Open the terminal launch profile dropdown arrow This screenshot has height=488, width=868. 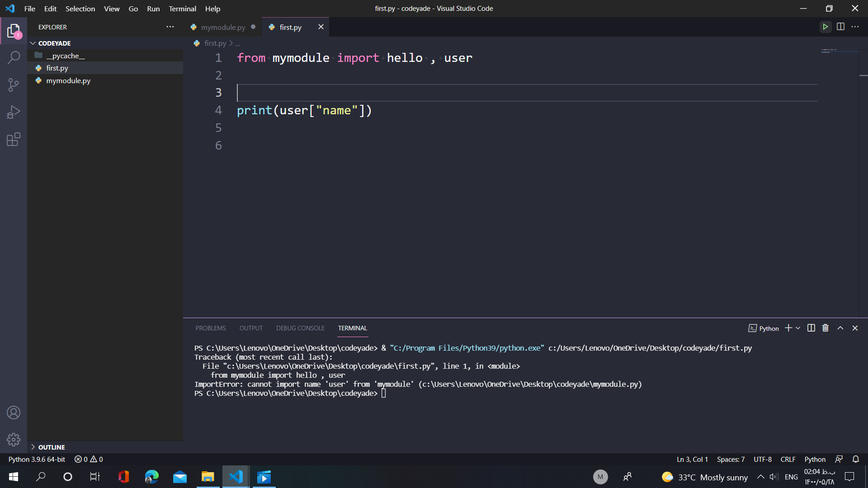798,328
